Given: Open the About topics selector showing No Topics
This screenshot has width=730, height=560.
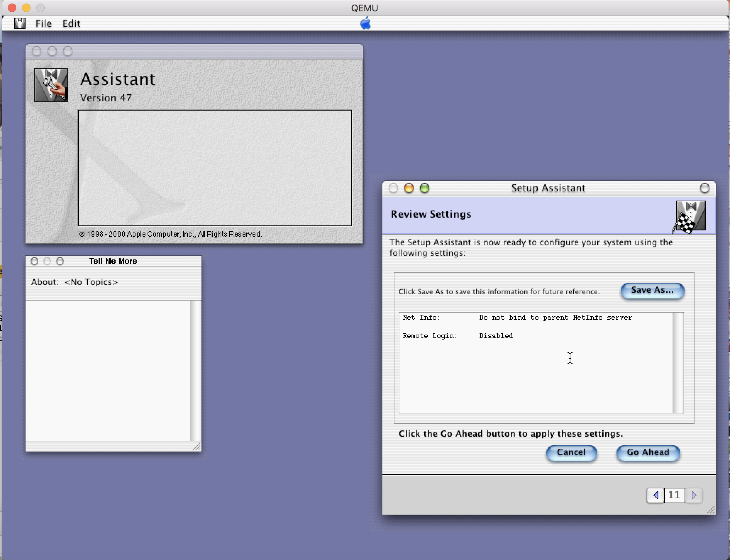Looking at the screenshot, I should tap(91, 282).
